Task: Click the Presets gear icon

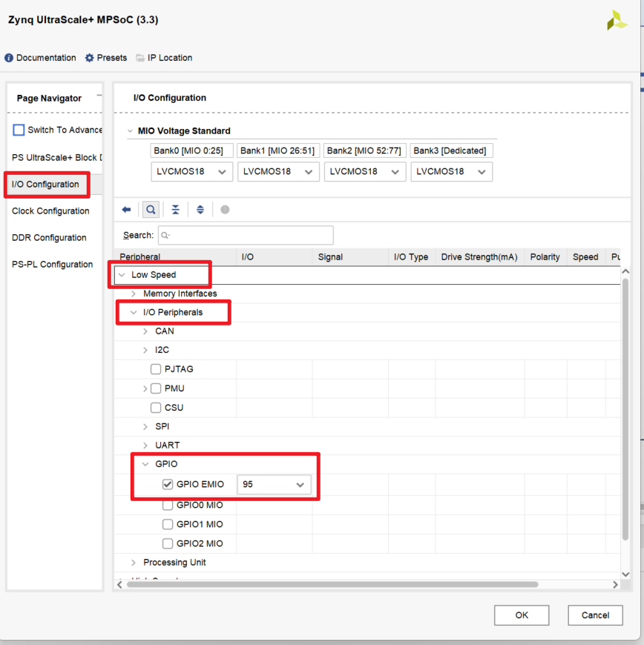Action: (x=89, y=58)
